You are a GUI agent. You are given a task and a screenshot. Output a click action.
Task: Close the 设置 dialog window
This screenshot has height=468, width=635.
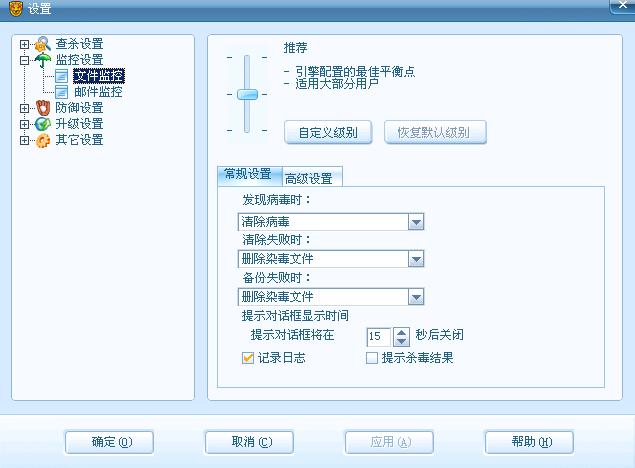tap(622, 6)
